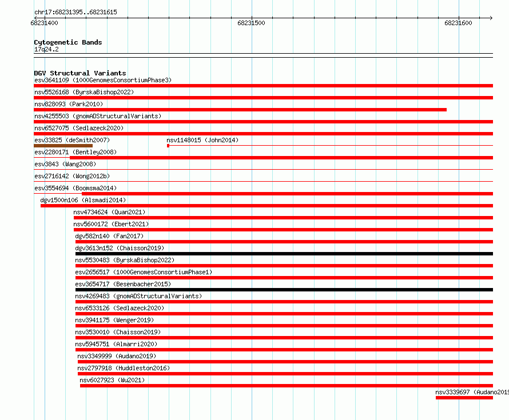Click the red nsv6027923 variant bar

tap(287, 386)
